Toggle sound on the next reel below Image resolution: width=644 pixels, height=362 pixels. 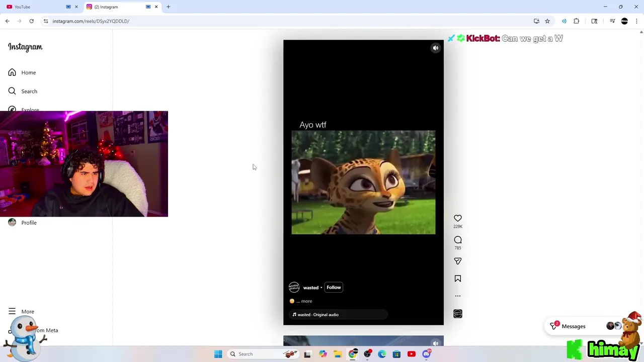coord(436,343)
